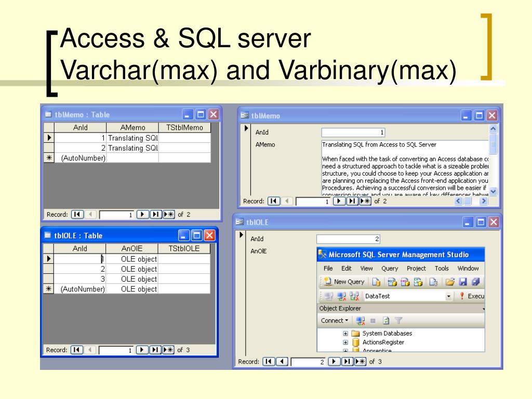Image resolution: width=532 pixels, height=399 pixels.
Task: Open the Tools menu in SSMS
Action: coord(442,269)
